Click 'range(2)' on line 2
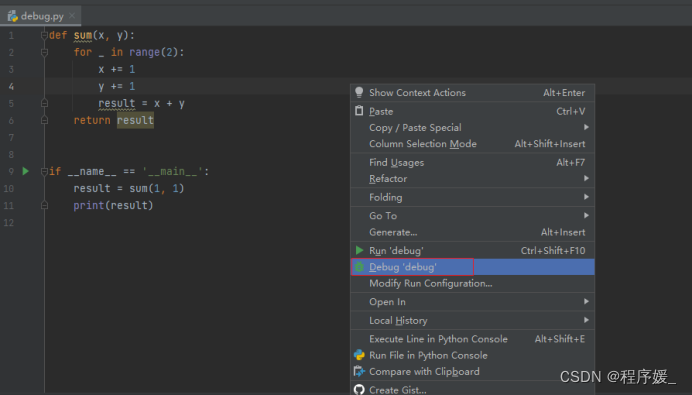692x395 pixels. click(x=154, y=53)
